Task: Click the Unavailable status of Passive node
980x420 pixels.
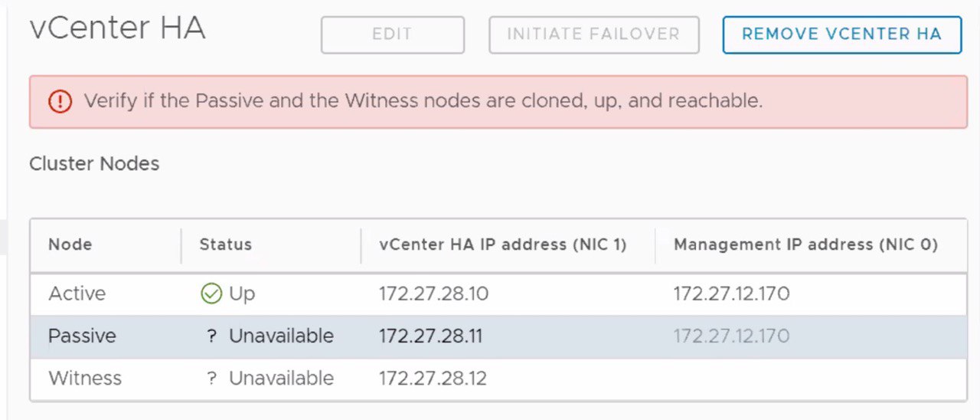Action: [x=281, y=336]
